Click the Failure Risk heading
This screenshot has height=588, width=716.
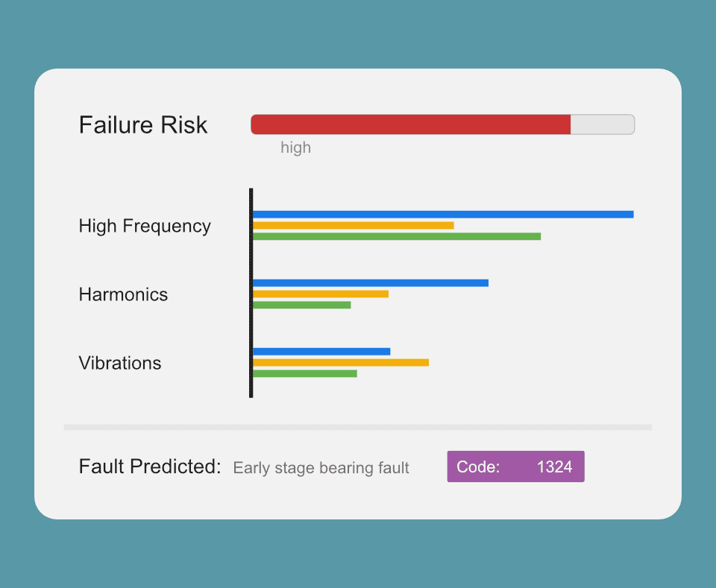(x=143, y=125)
